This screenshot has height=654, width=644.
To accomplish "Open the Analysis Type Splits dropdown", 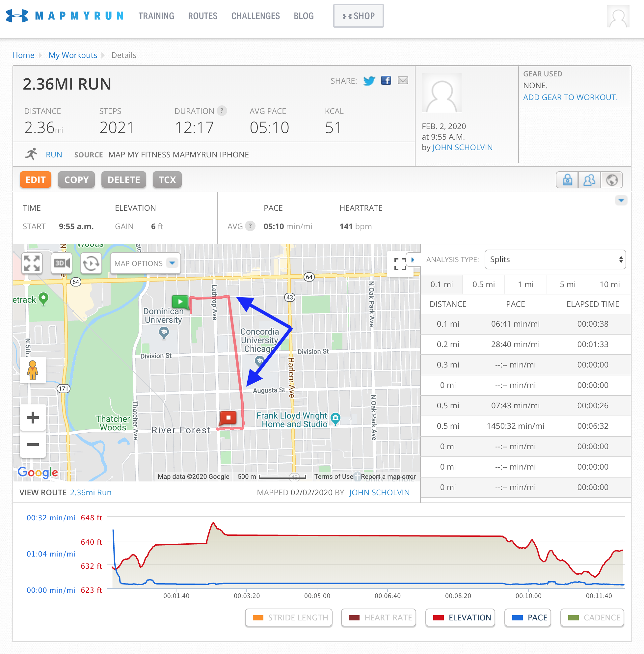I will 555,259.
